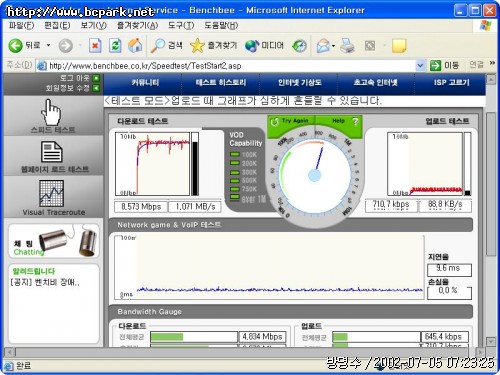The image size is (500, 375).
Task: Click the Print icon in toolbar
Action: (x=347, y=45)
